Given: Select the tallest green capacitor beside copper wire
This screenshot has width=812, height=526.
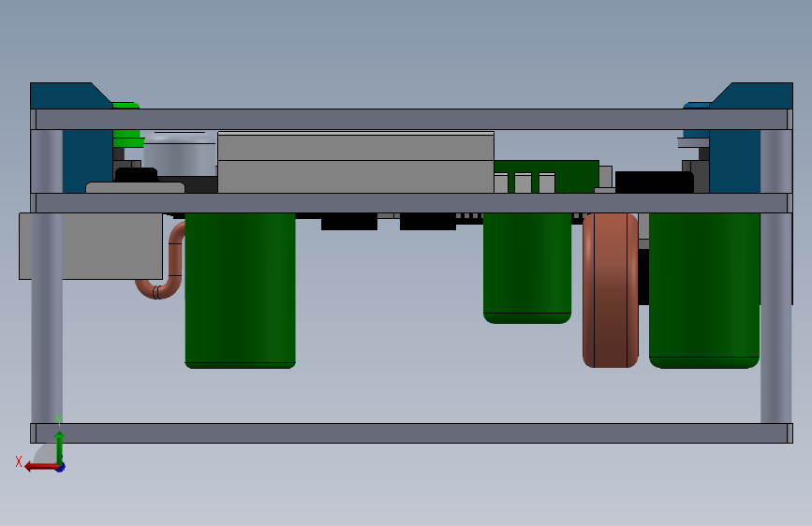Looking at the screenshot, I should tap(241, 290).
